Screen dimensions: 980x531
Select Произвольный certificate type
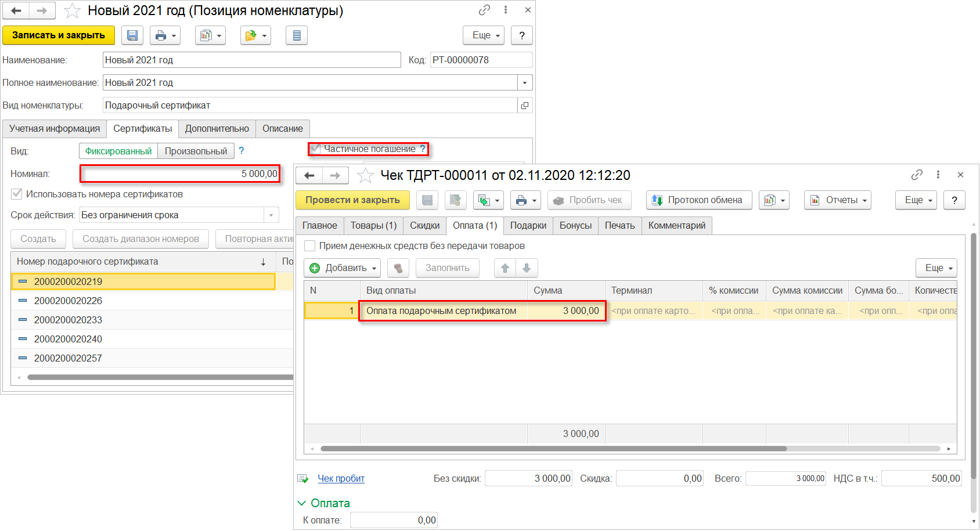point(196,151)
